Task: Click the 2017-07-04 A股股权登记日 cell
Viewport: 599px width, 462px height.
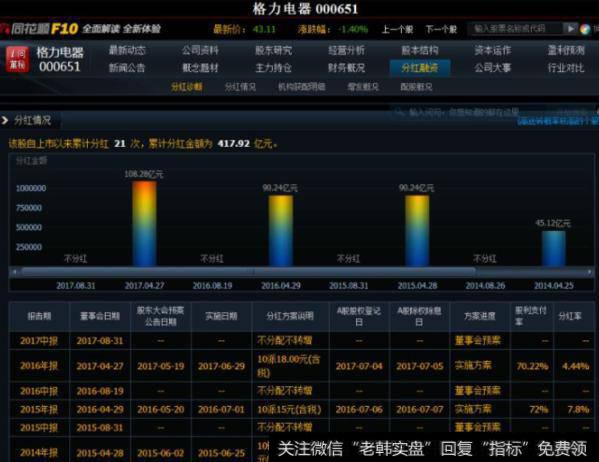Action: point(359,366)
